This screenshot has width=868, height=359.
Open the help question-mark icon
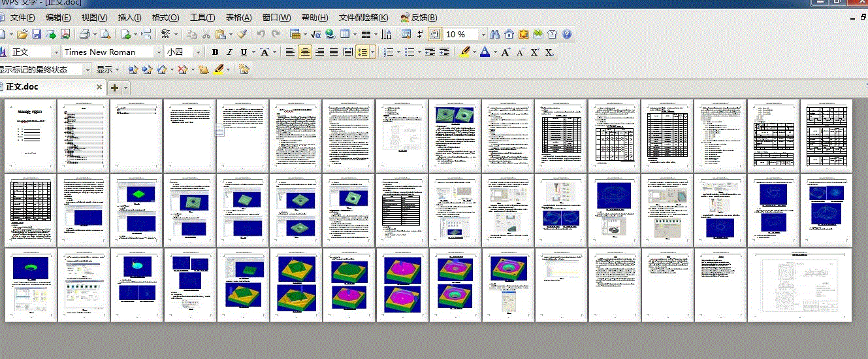pyautogui.click(x=567, y=34)
